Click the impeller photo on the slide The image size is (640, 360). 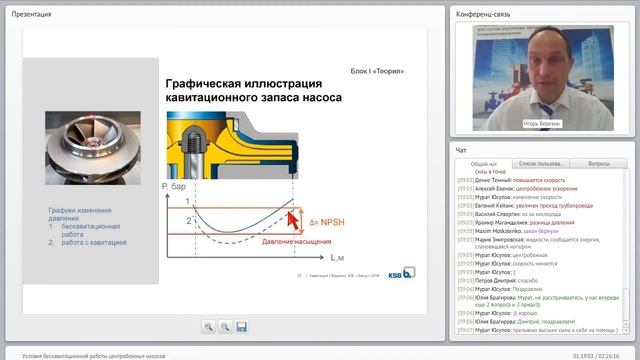coord(93,148)
